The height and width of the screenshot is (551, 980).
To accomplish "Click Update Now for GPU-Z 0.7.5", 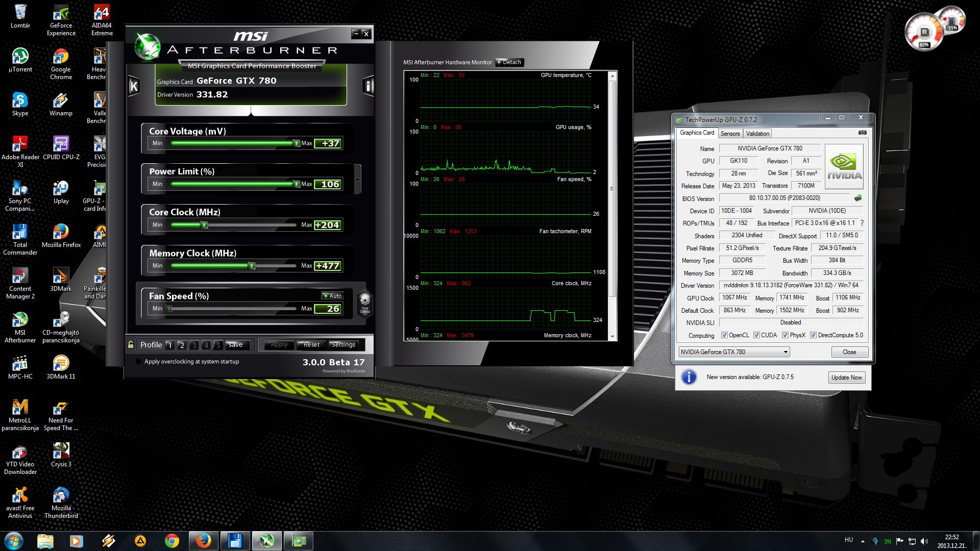I will [846, 378].
